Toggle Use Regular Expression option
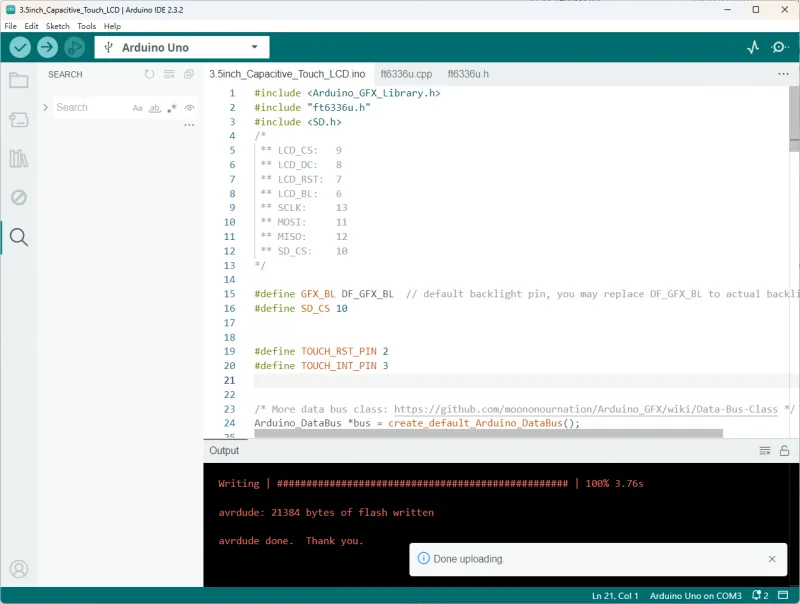The image size is (800, 604). pos(172,108)
